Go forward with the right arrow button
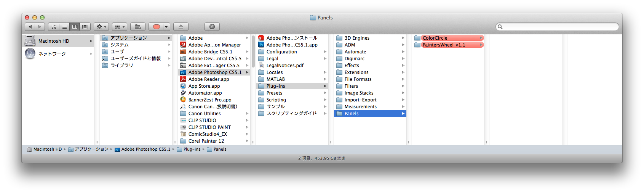 click(x=40, y=27)
